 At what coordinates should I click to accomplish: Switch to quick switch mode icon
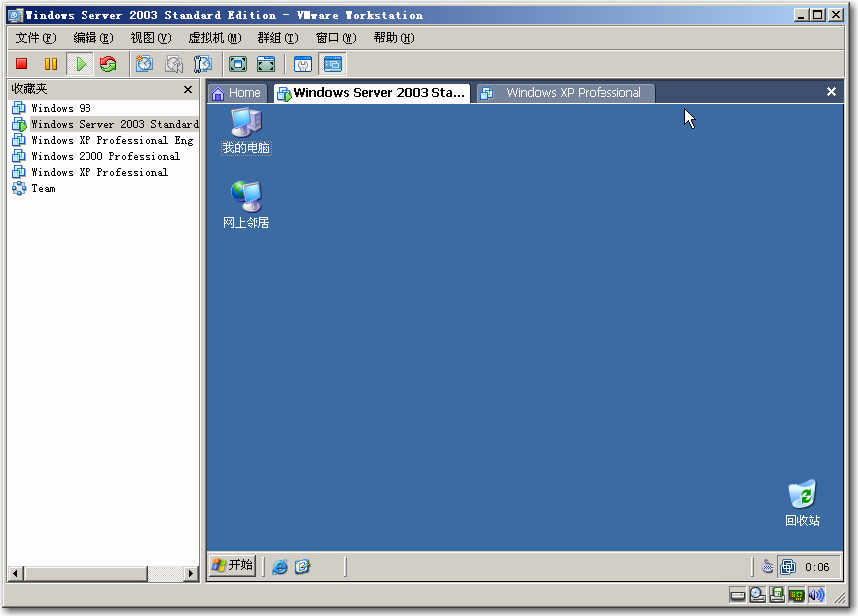pos(266,64)
